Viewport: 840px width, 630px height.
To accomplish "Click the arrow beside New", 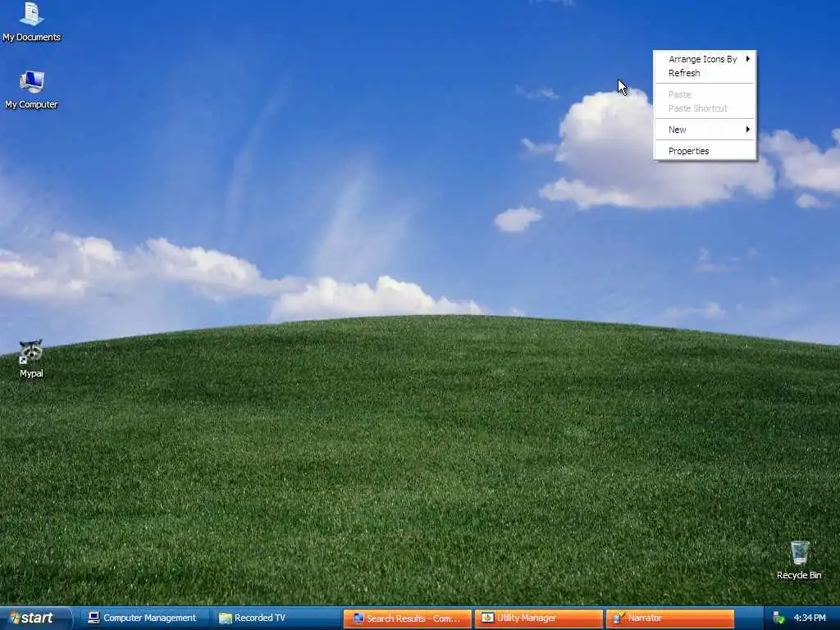I will pos(748,130).
